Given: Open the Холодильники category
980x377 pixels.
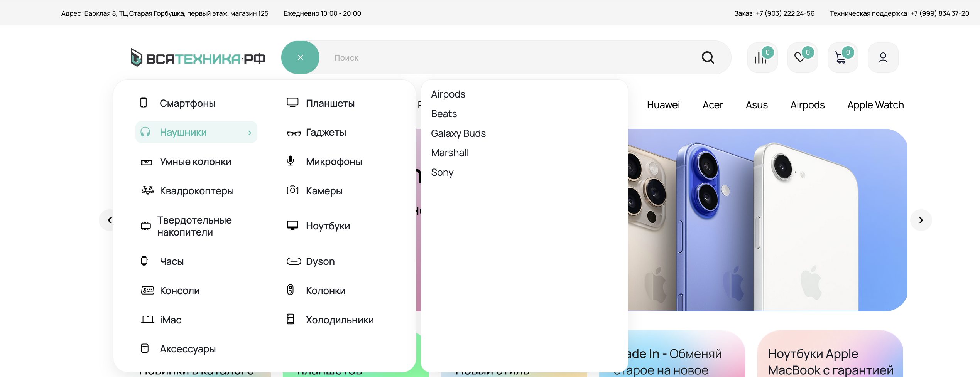Looking at the screenshot, I should (x=340, y=320).
